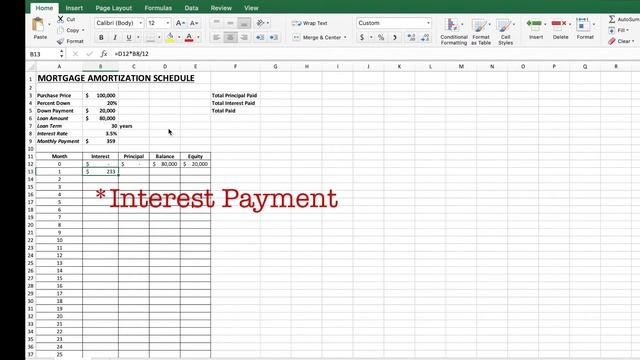The height and width of the screenshot is (360, 640).
Task: Switch to the Page Layout tab
Action: coord(113,8)
